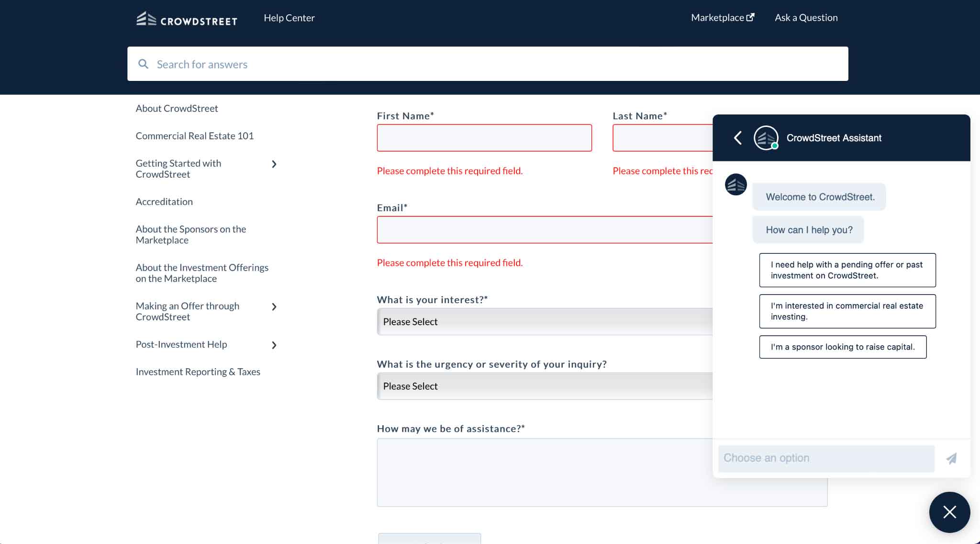Click the Search for answers field
The height and width of the screenshot is (544, 980).
(x=488, y=64)
